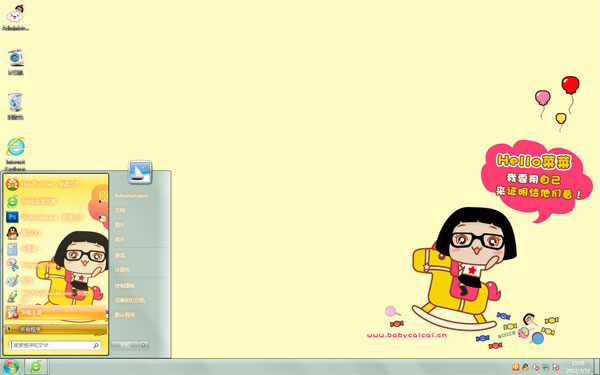This screenshot has height=375, width=600.
Task: Click the QQ penguin tray icon
Action: pos(526,367)
